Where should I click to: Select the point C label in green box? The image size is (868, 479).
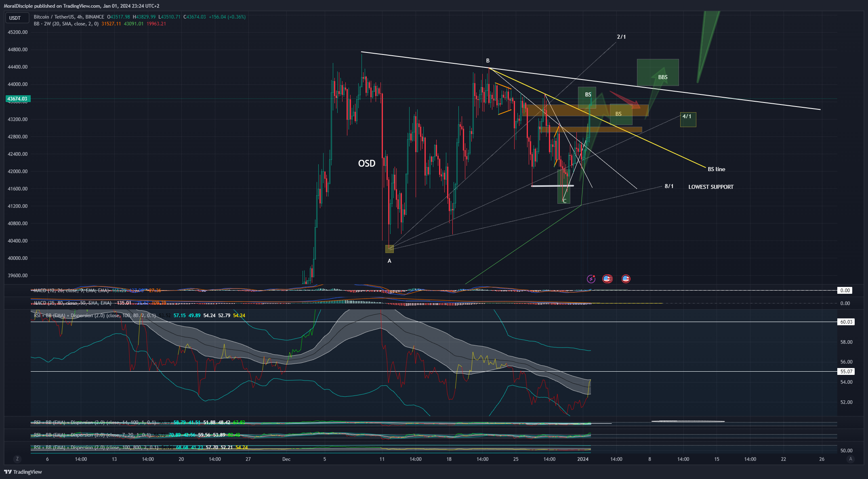564,201
